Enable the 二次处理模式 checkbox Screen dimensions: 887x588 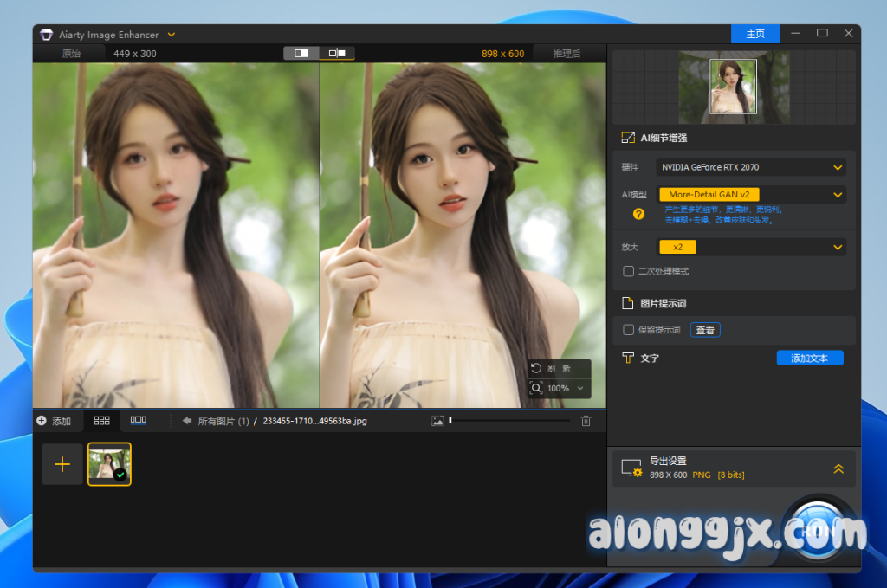[629, 271]
